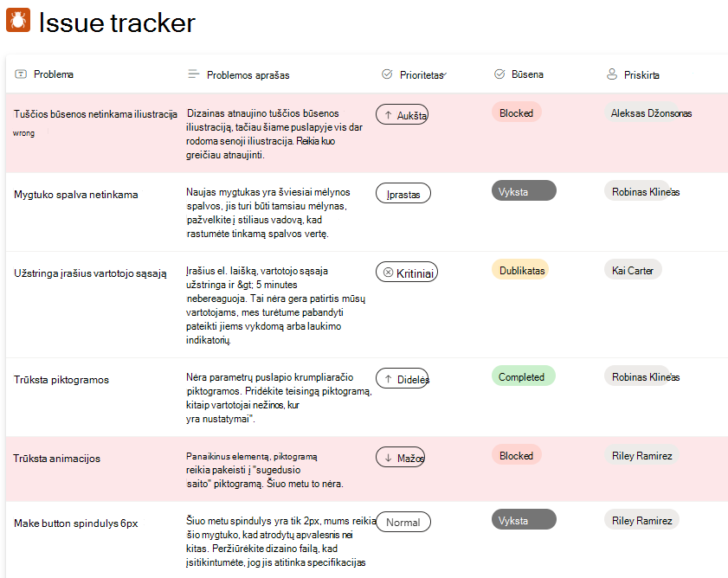Click the Problema column text icon
Screen dimensions: 728x578
tap(21, 74)
